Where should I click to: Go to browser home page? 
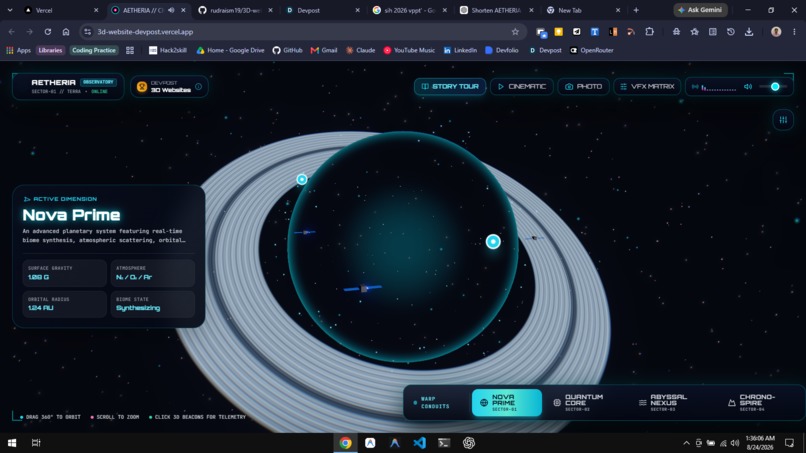click(66, 32)
